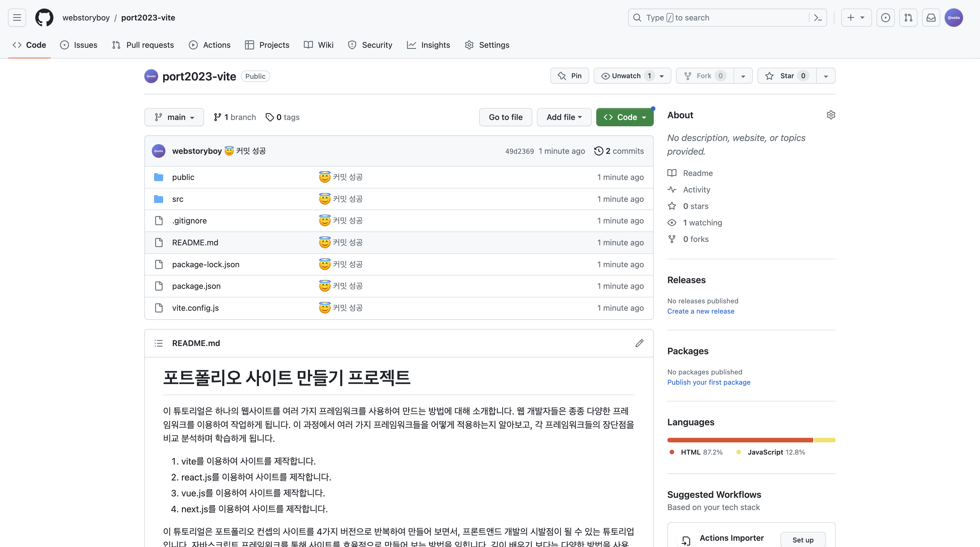Click the webstoryboy owner breadcrumb link
The height and width of the screenshot is (547, 980).
tap(86, 18)
